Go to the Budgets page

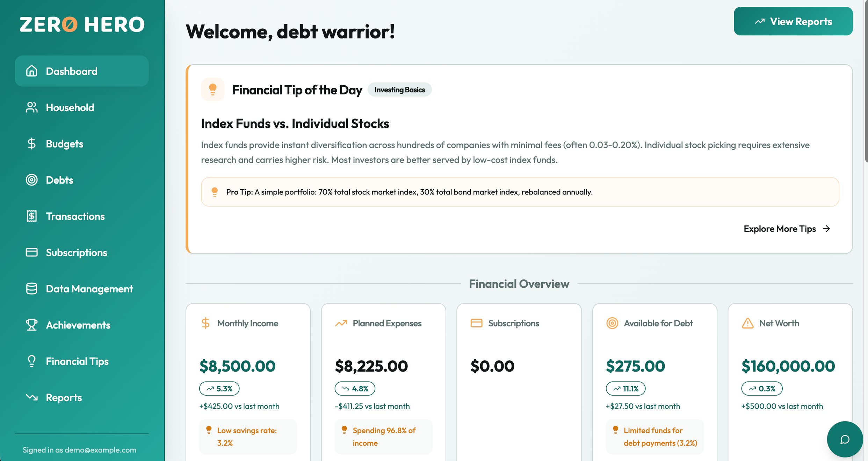tap(65, 144)
